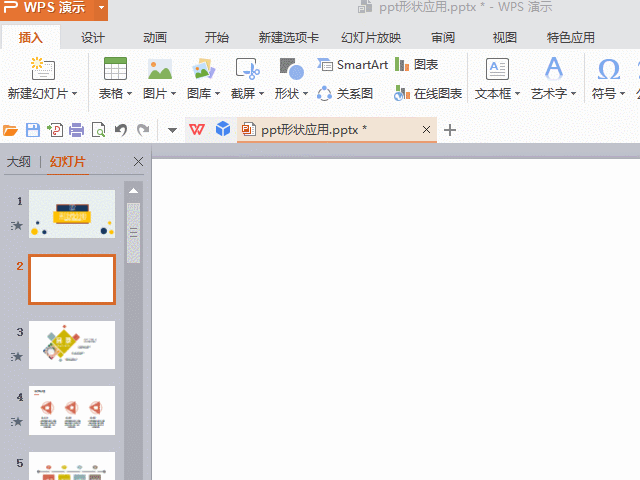The image size is (640, 480).
Task: Open the WPS 演示 application menu dropdown
Action: 101,8
